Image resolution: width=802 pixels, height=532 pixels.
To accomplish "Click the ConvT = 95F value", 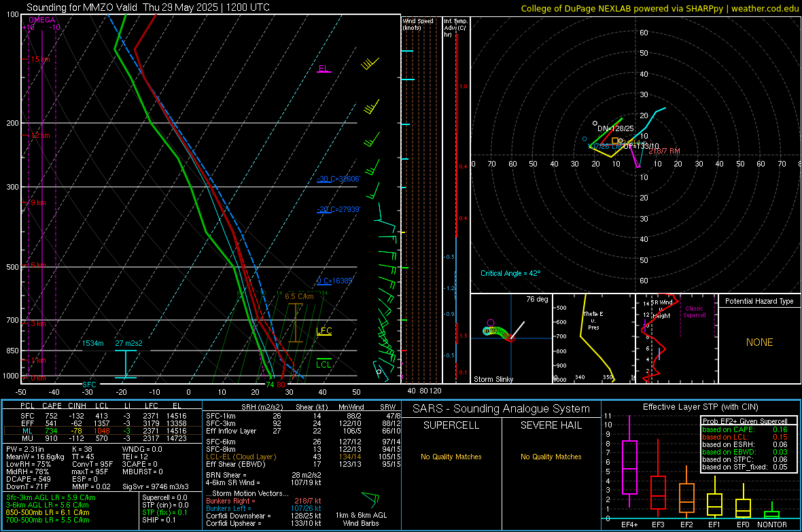I will (92, 465).
